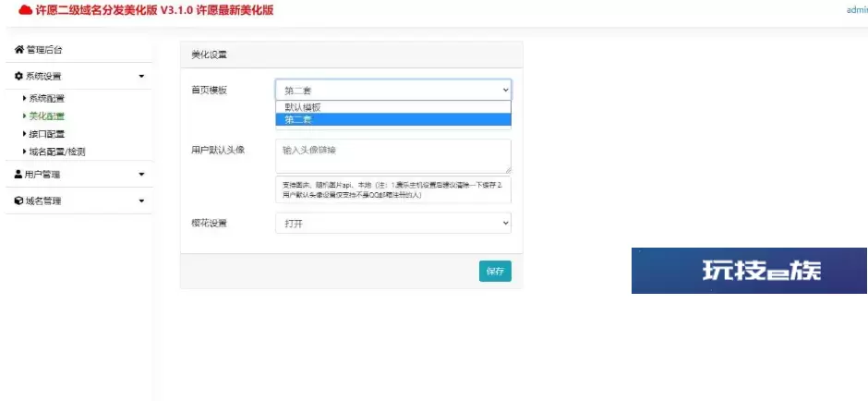Click the red cloud logo icon
868x401 pixels.
point(25,10)
